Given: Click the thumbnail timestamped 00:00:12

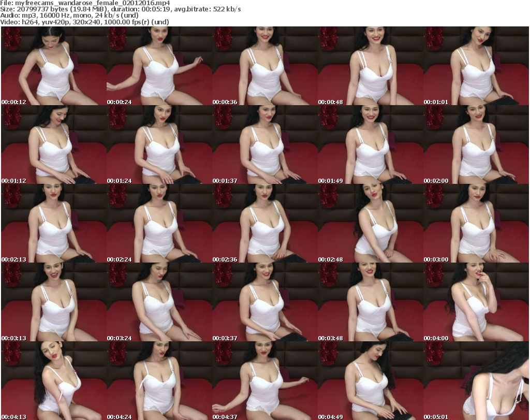Looking at the screenshot, I should [x=54, y=66].
